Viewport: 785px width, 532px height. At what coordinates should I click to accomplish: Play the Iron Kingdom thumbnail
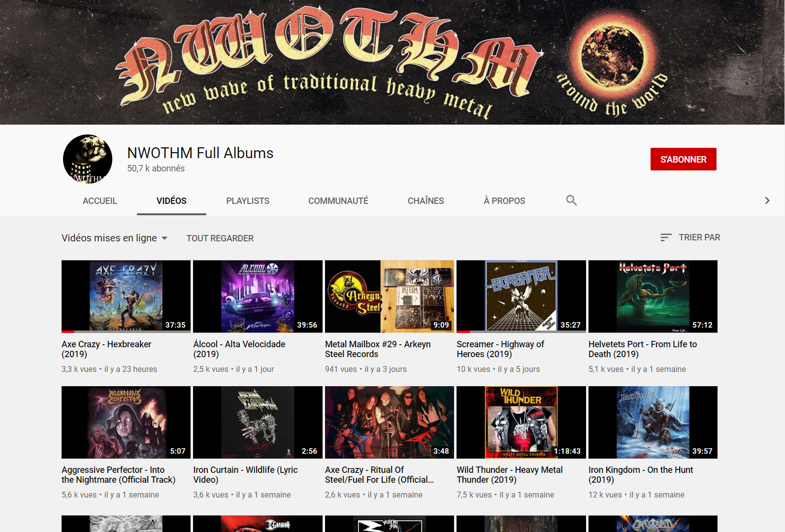coord(653,423)
